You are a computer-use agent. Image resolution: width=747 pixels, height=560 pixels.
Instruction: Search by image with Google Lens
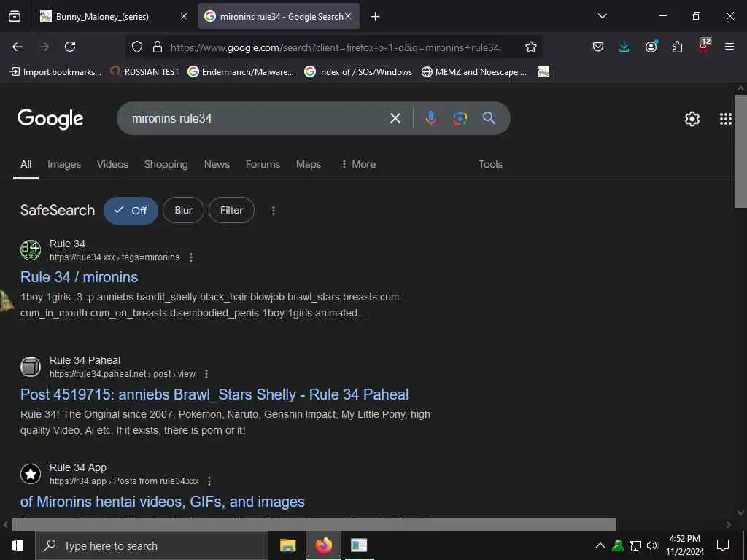(x=460, y=118)
